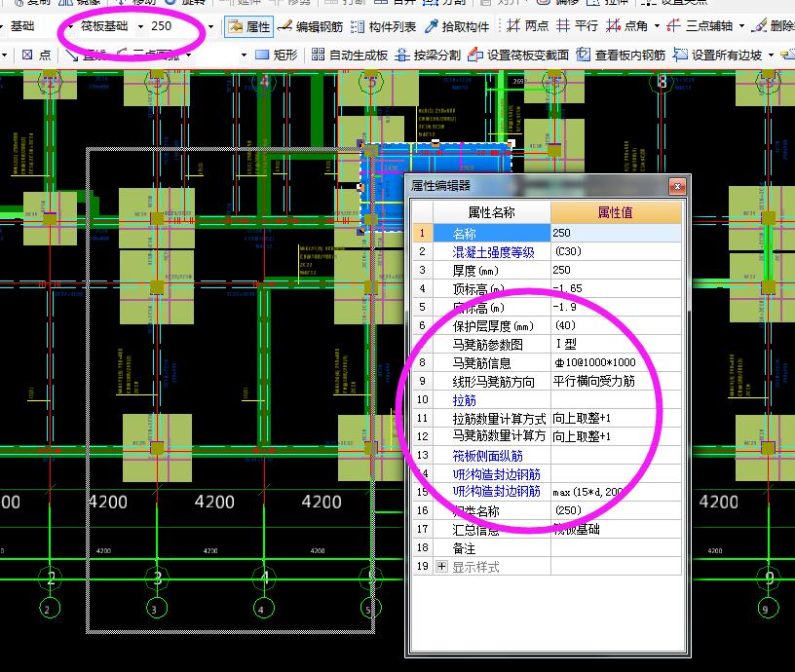Open the 构件列表 component list

(383, 26)
